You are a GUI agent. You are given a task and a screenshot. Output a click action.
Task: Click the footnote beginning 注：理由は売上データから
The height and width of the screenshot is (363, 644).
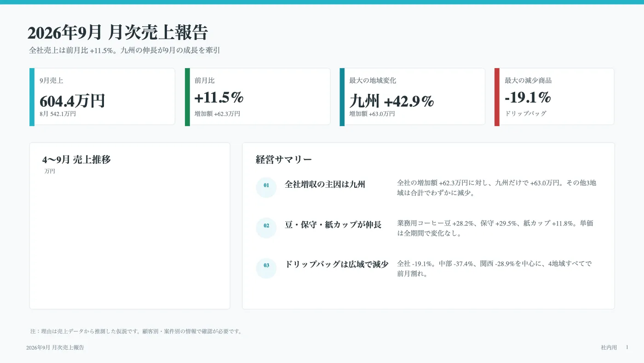point(136,331)
